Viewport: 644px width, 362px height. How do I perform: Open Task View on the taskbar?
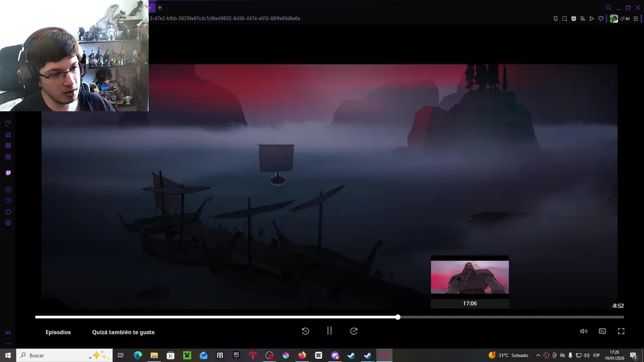click(121, 355)
